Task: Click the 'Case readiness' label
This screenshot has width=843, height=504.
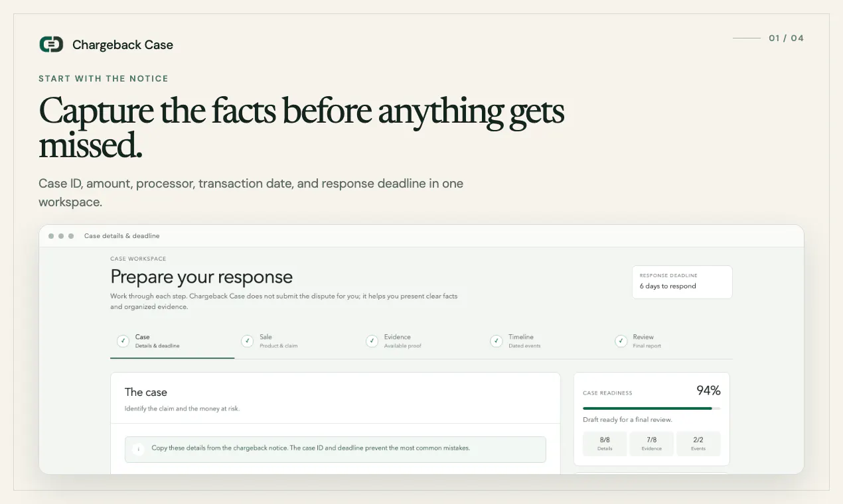Action: tap(607, 393)
